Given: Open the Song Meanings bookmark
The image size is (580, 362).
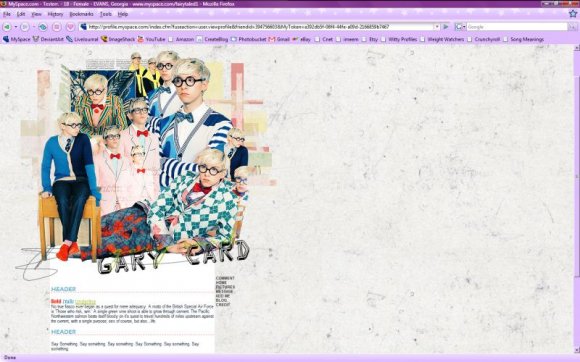Looking at the screenshot, I should (523, 39).
